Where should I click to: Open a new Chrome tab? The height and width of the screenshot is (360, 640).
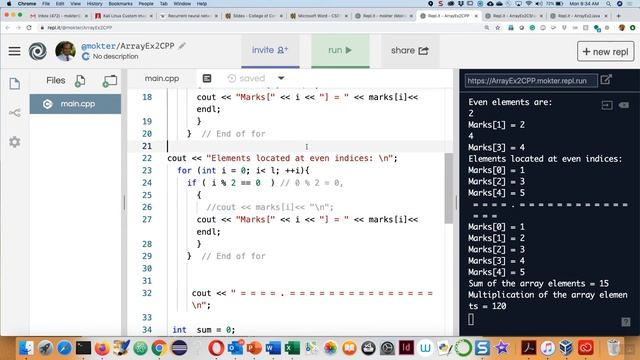[x=618, y=16]
